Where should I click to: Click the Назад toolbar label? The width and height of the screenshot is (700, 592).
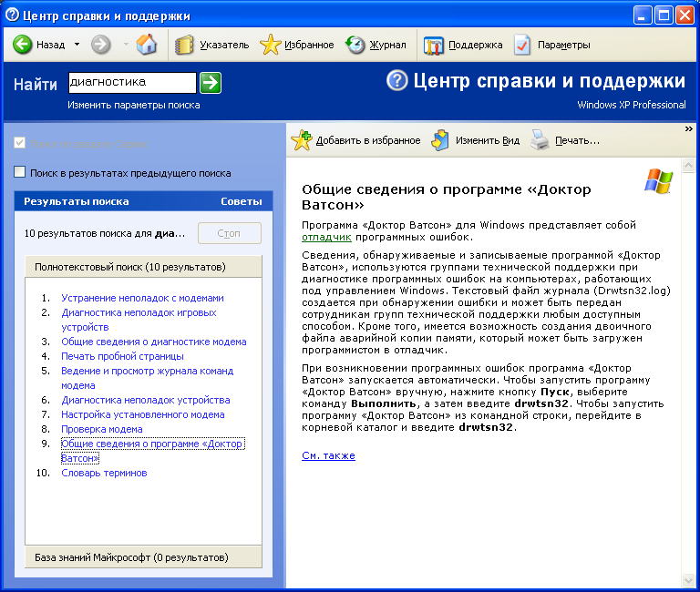(50, 45)
